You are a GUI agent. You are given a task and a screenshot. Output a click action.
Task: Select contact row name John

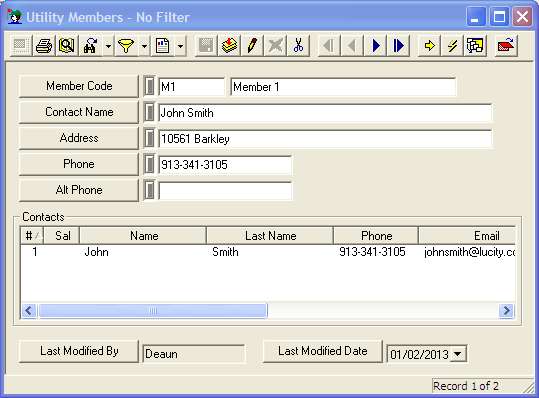pos(97,252)
